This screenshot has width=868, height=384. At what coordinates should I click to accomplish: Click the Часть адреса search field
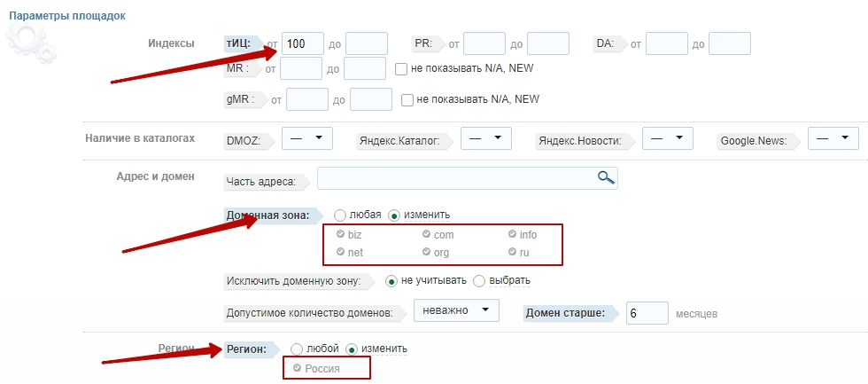coord(468,178)
